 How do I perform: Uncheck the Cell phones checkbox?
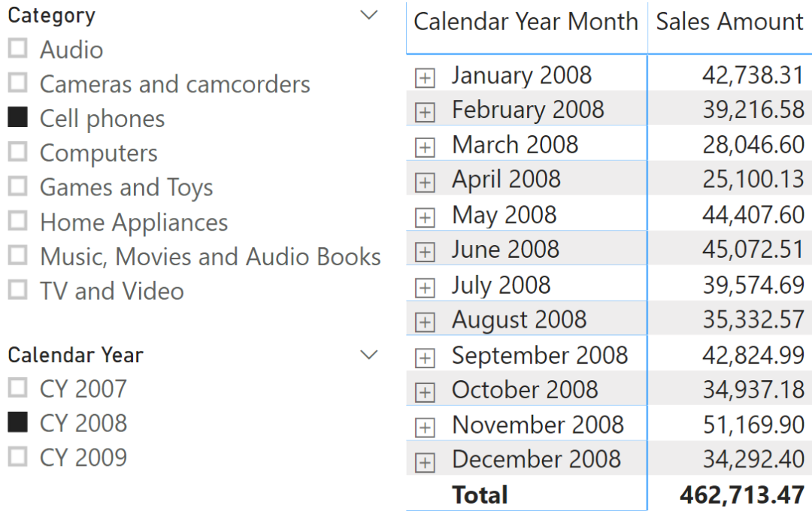tap(18, 117)
